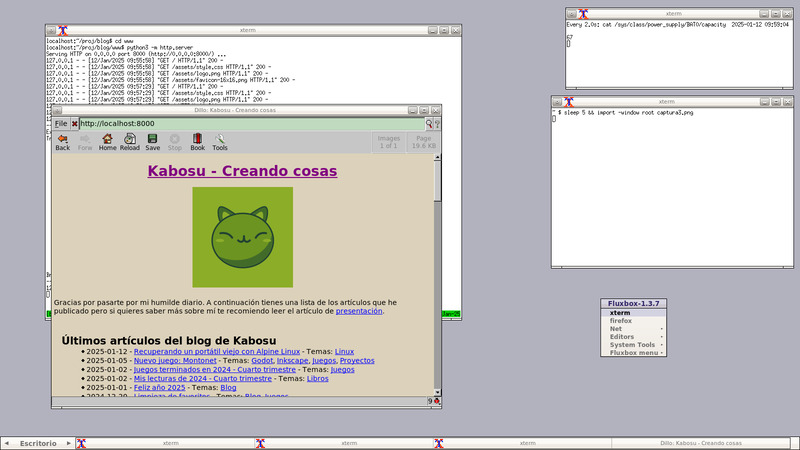This screenshot has width=800, height=450.
Task: Switch to Dillo window in taskbar
Action: coord(701,442)
